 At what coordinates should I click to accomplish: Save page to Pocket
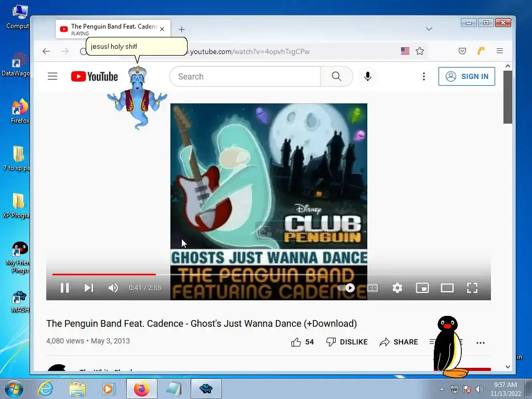462,51
